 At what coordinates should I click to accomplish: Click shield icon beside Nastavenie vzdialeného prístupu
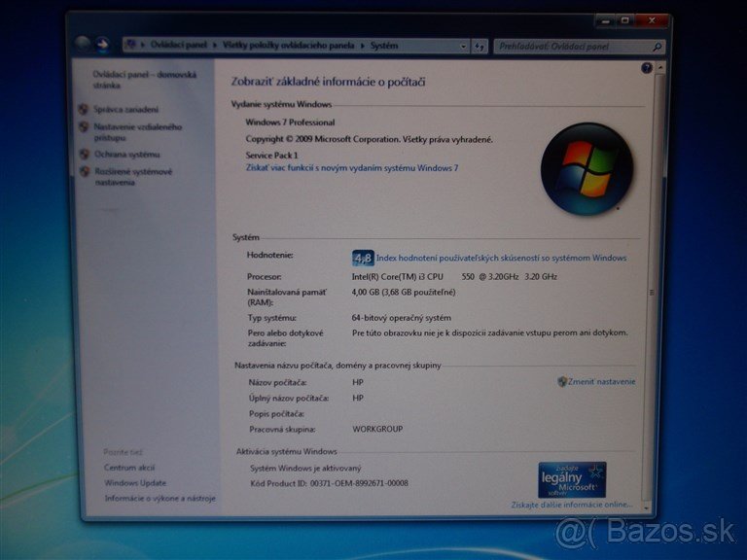point(84,127)
